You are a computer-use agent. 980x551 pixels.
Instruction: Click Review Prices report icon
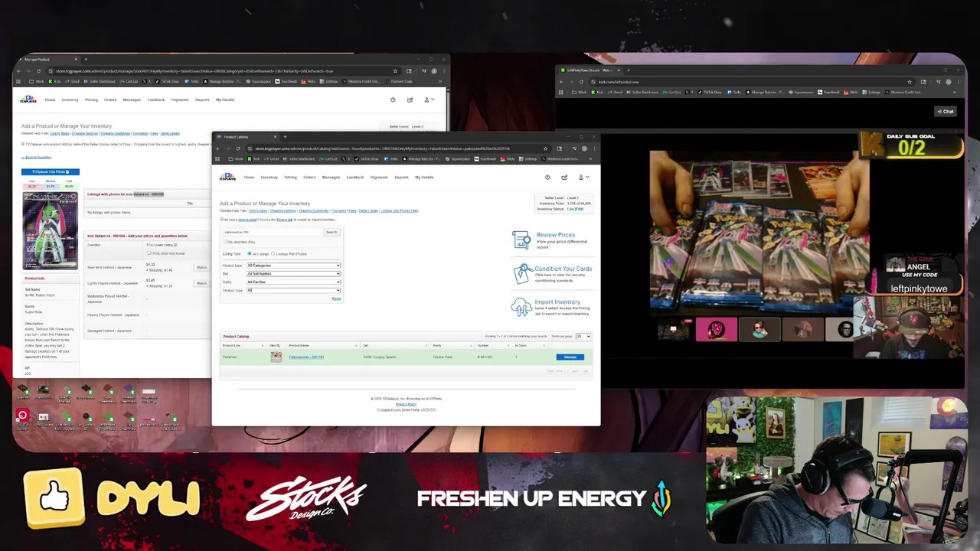tap(521, 240)
